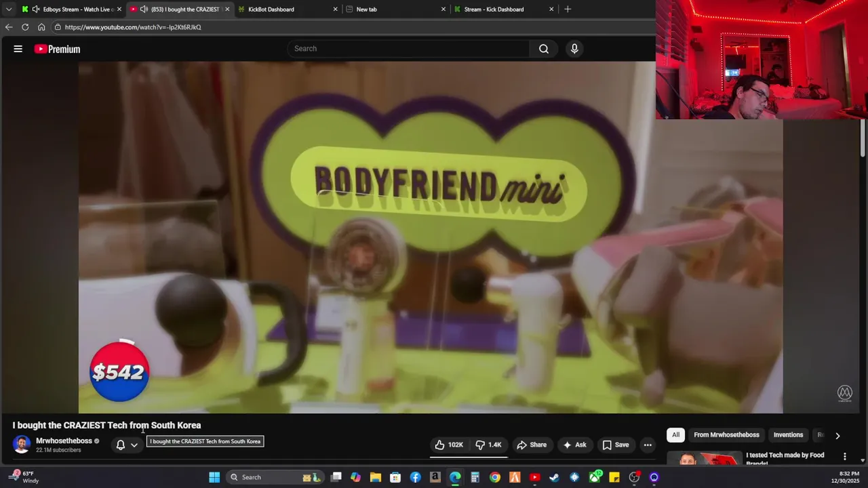Click the 22.1M subscribers text
This screenshot has width=868, height=488.
coord(58,450)
